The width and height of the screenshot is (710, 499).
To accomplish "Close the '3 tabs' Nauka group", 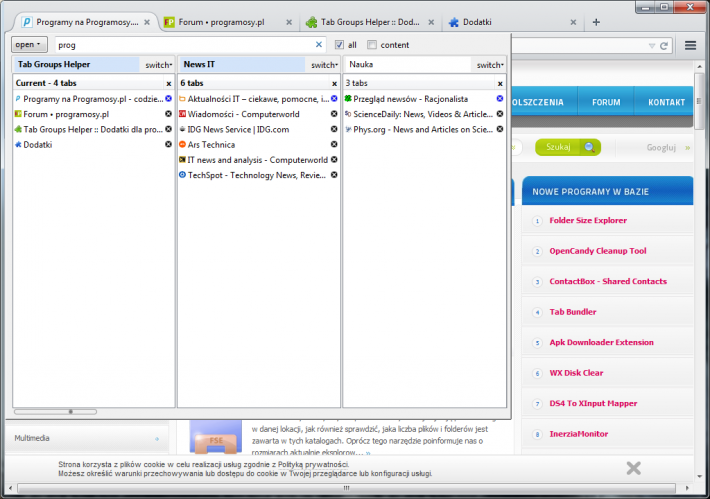I will click(500, 84).
